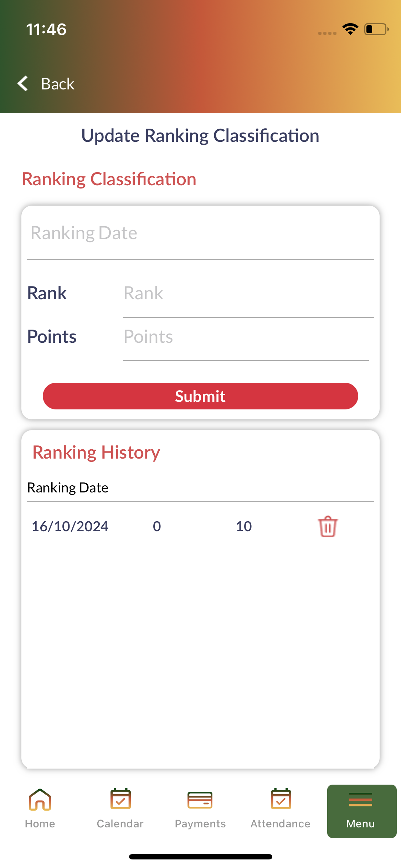Viewport: 401px width, 868px height.
Task: Open the Home tab icon
Action: [40, 800]
